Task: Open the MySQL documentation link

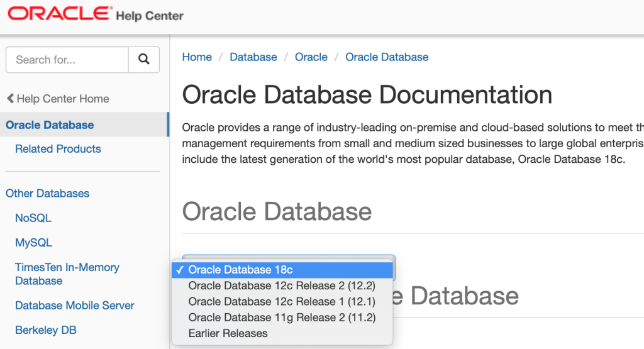Action: click(x=34, y=243)
